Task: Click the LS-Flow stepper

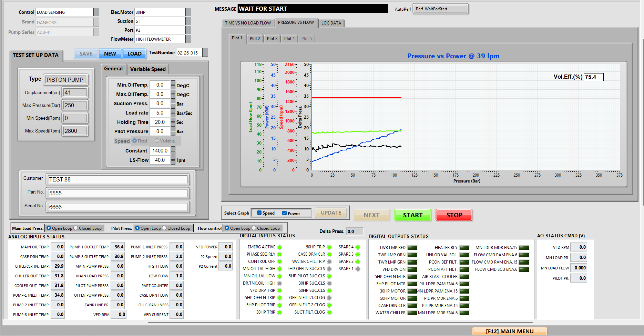Action: [173, 160]
